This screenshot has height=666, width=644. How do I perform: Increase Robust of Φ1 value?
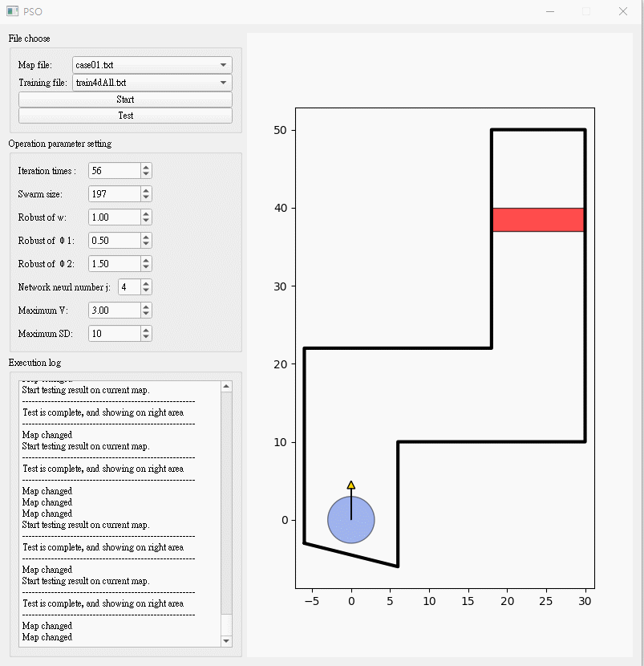(146, 237)
